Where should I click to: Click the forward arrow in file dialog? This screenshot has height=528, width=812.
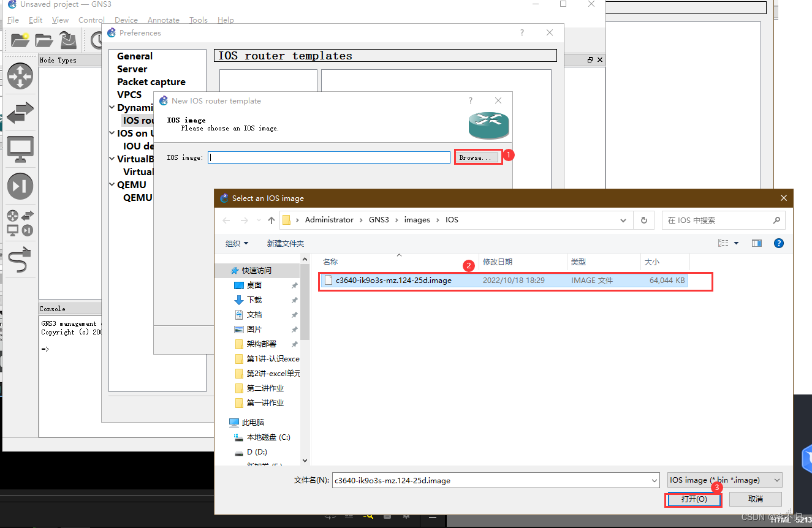pyautogui.click(x=244, y=220)
